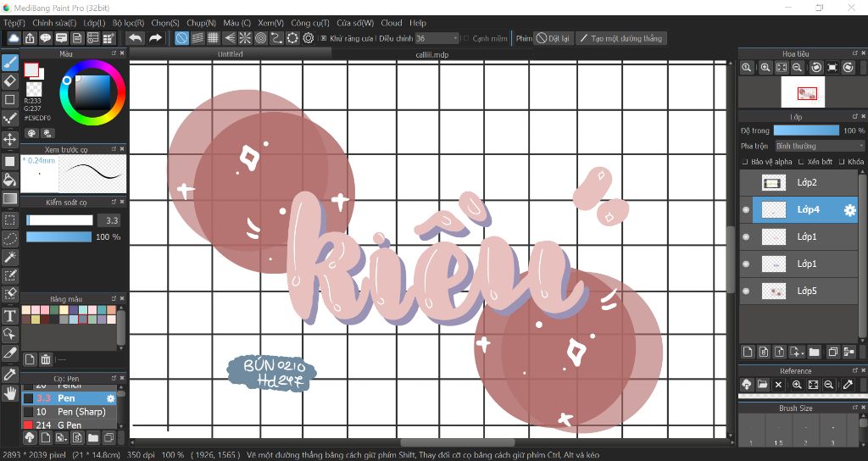The height and width of the screenshot is (461, 868).
Task: Open the add-layer dropdown arrow icon
Action: 796,352
